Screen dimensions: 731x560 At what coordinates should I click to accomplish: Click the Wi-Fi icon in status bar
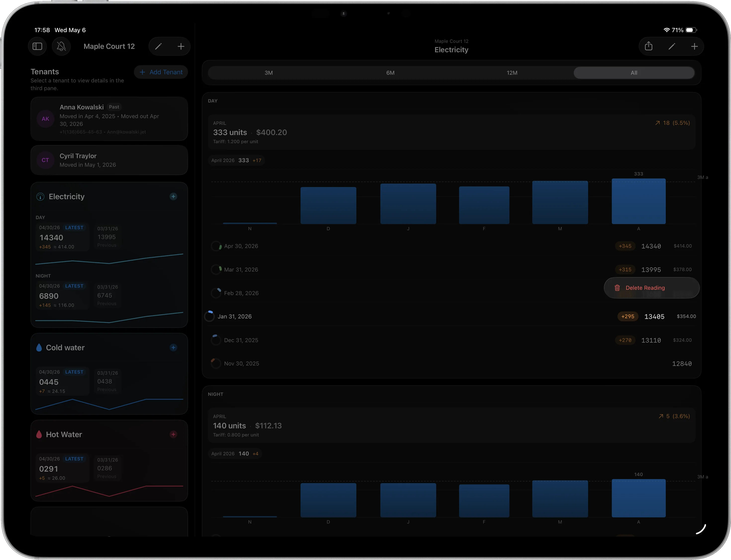pos(667,30)
